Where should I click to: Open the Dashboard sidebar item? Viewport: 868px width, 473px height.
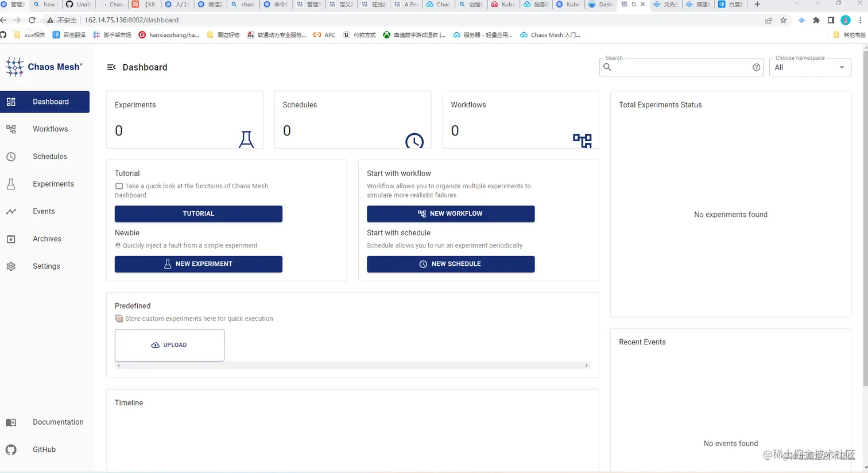click(x=45, y=102)
